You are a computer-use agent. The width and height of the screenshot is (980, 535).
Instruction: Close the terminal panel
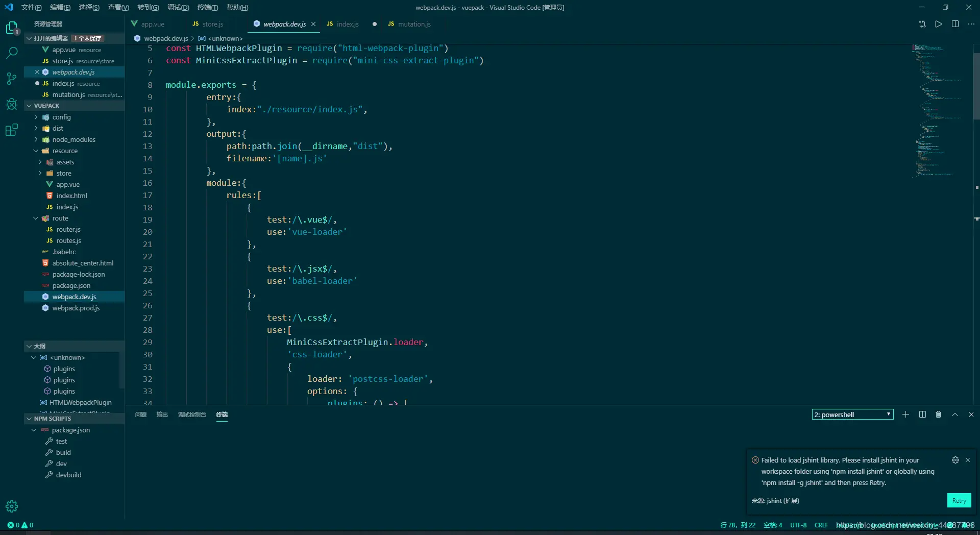click(x=971, y=415)
